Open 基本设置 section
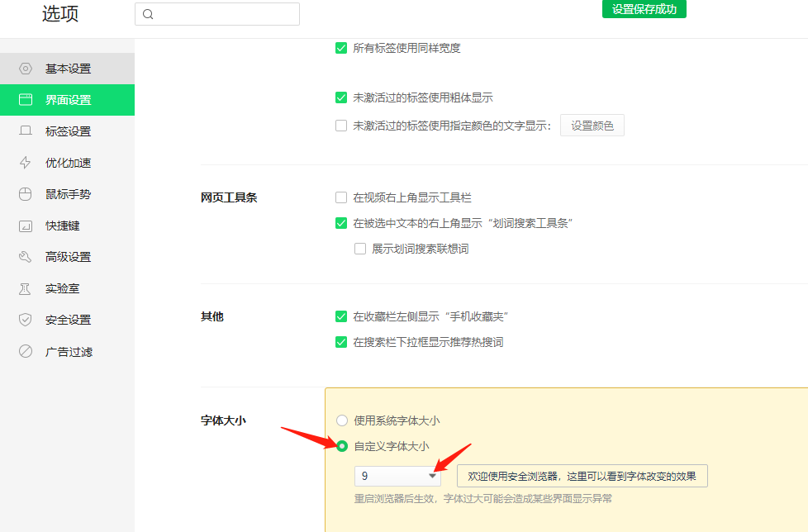The height and width of the screenshot is (532, 808). pos(67,69)
